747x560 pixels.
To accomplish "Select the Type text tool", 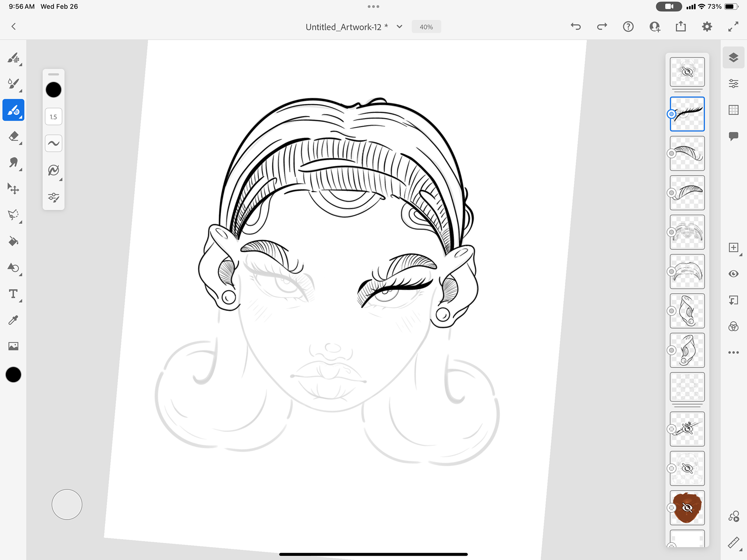I will [14, 294].
